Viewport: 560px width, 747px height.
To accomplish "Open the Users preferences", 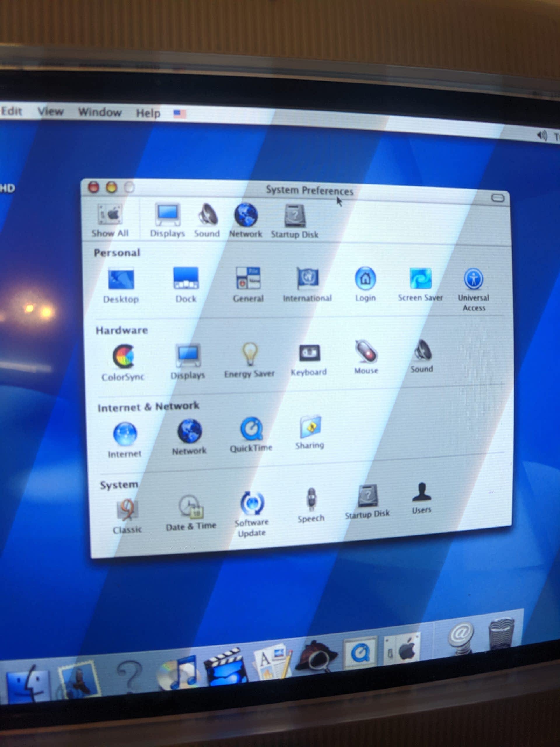I will 421,492.
